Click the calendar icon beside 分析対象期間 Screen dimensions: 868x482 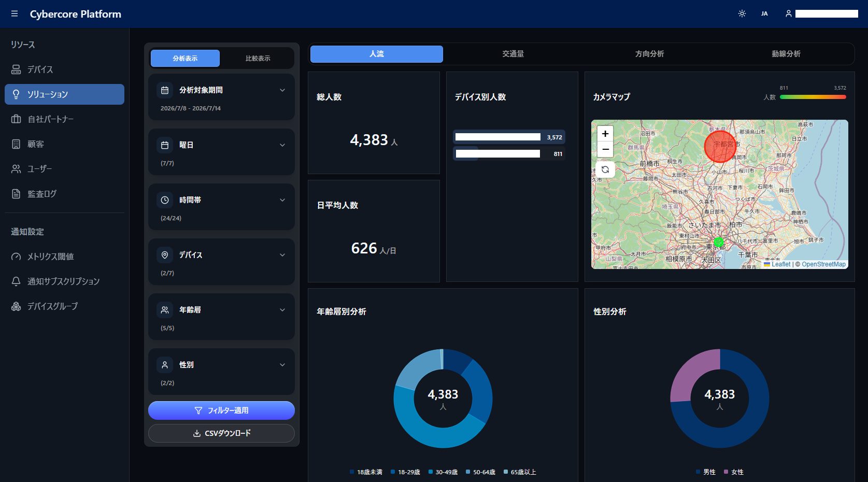coord(165,90)
